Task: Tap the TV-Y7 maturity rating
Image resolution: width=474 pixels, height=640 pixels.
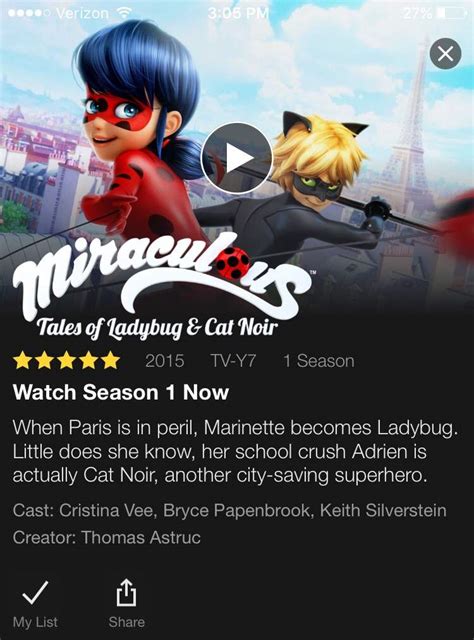Action: (x=233, y=361)
